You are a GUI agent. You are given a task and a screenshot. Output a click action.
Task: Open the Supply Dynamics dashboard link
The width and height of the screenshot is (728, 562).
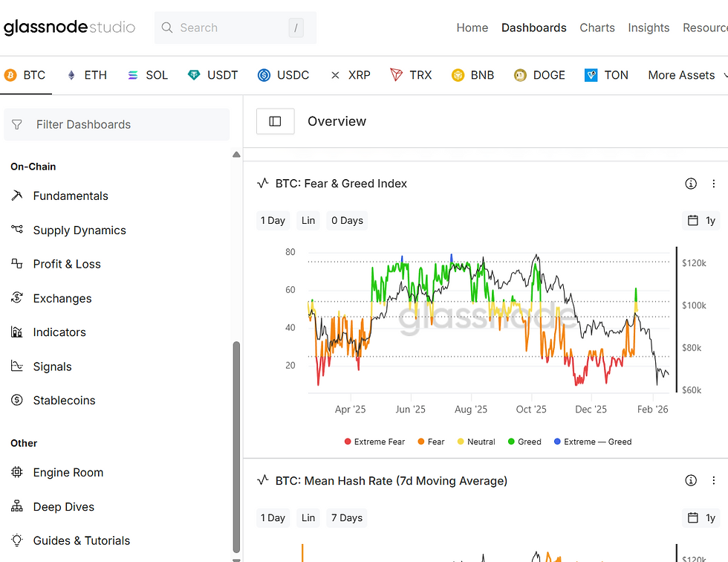tap(79, 230)
